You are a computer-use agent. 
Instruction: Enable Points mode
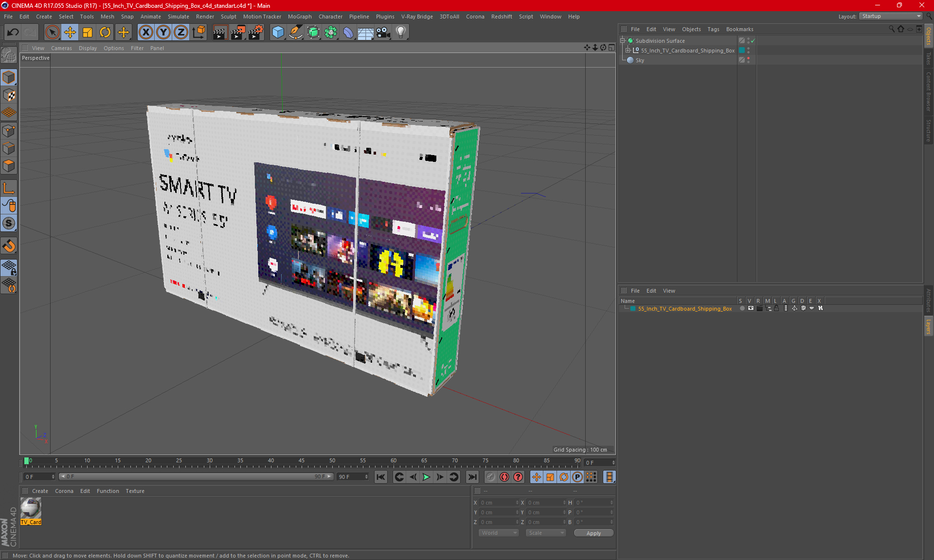[9, 131]
